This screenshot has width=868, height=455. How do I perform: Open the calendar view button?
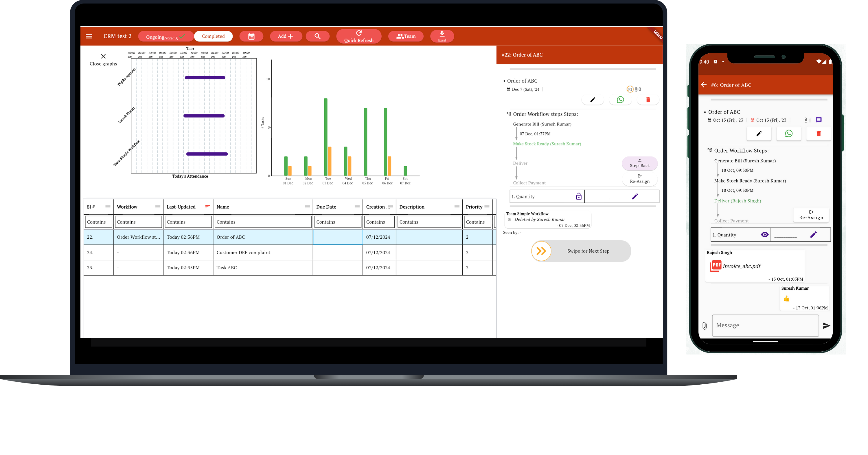(251, 36)
